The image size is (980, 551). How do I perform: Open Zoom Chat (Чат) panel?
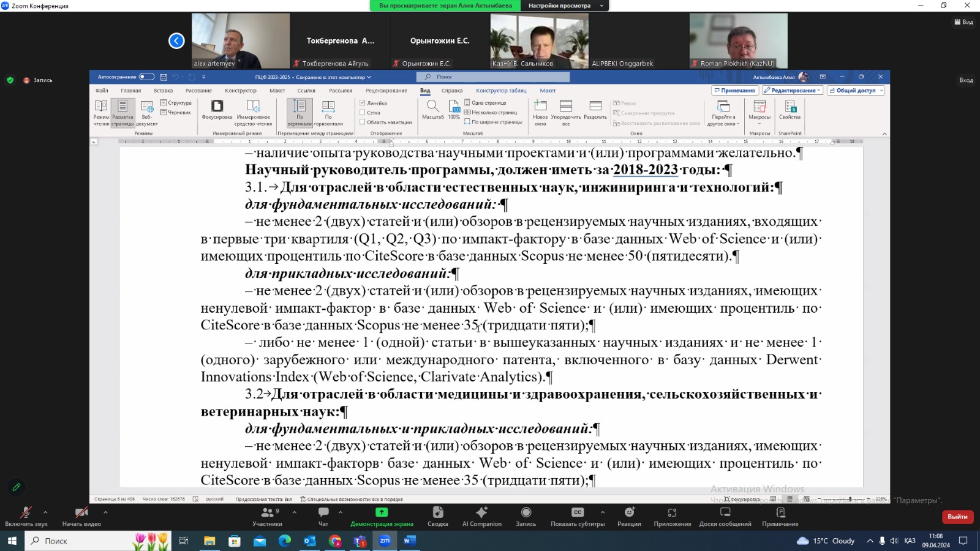point(323,517)
